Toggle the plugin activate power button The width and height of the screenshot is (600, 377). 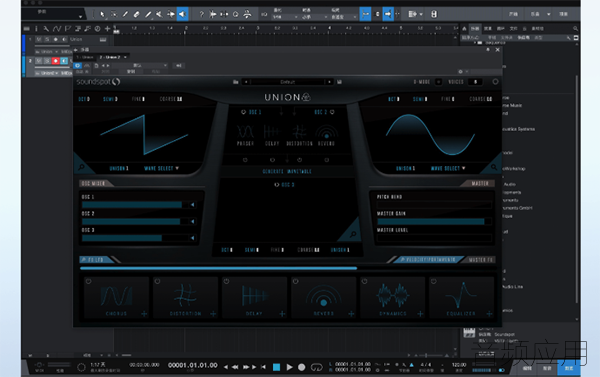coord(78,65)
